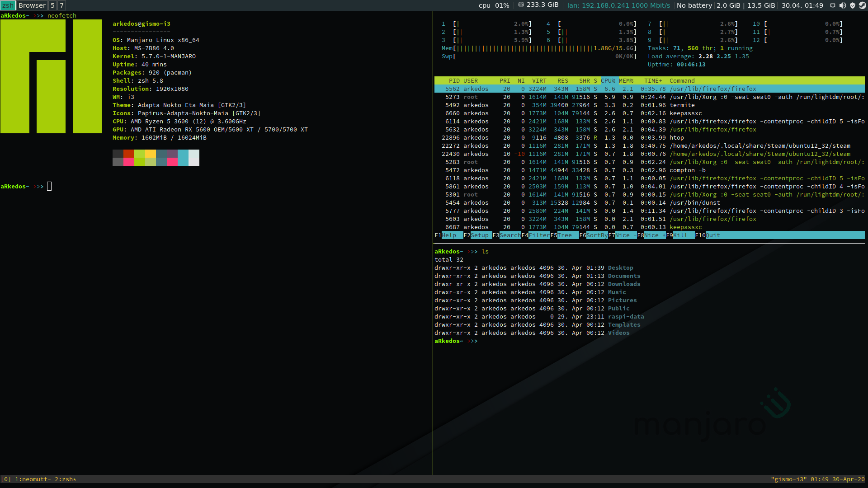
Task: Click the Manjaro logo in the neofetch output
Action: coord(51,76)
